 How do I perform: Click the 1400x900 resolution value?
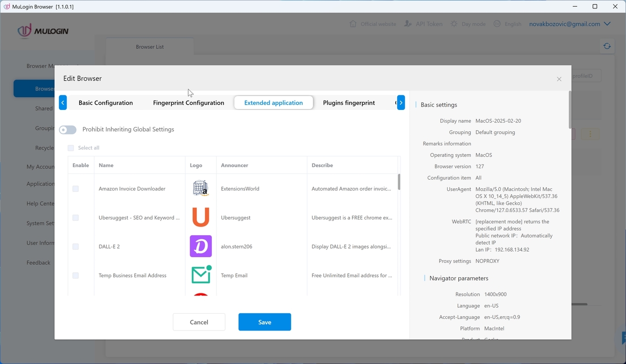pyautogui.click(x=495, y=294)
